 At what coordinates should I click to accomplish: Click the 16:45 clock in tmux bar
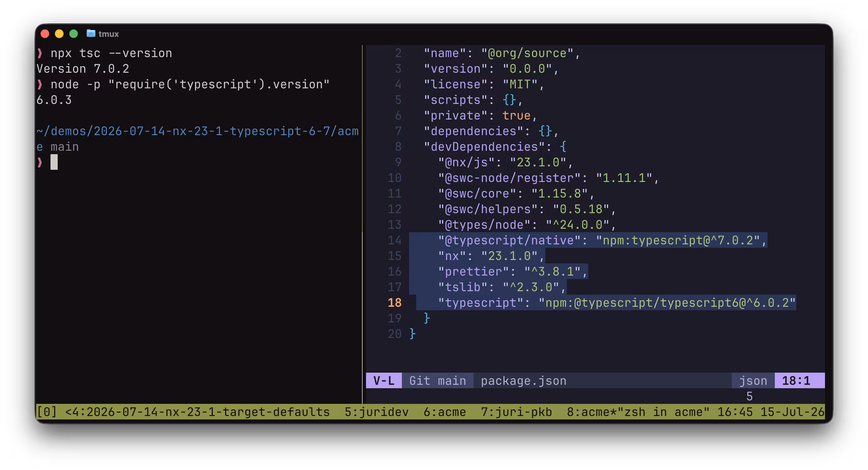coord(735,412)
